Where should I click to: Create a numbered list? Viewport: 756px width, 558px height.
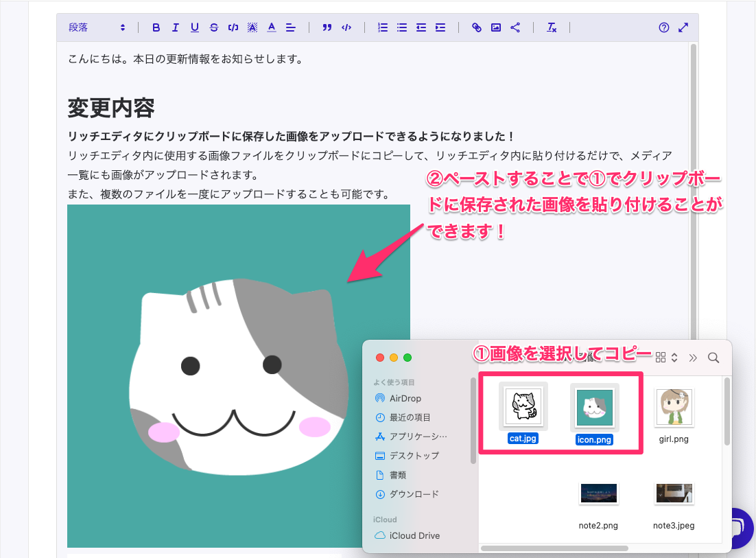coord(383,27)
